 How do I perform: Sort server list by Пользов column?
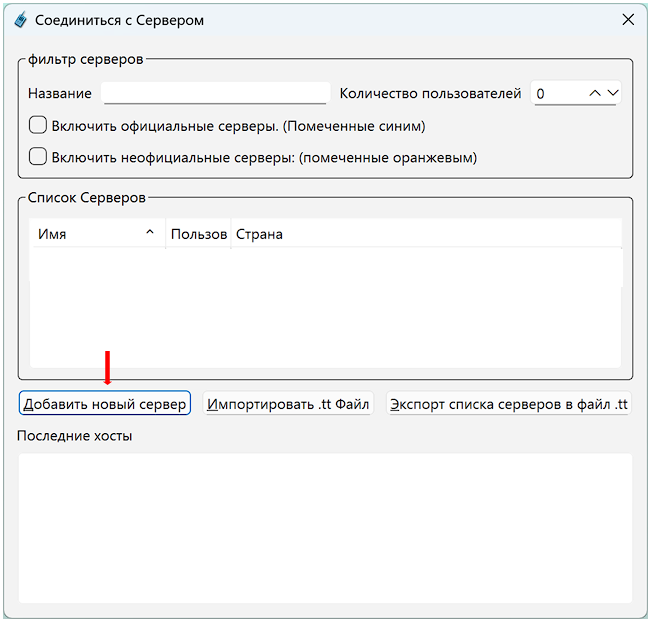point(198,234)
